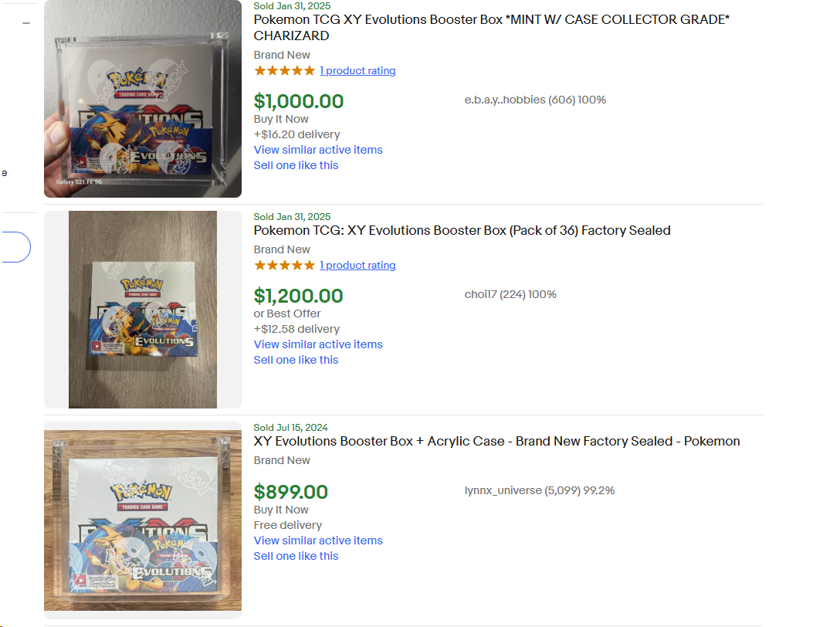840x627 pixels.
Task: Click the star rating on the first listing
Action: click(284, 71)
